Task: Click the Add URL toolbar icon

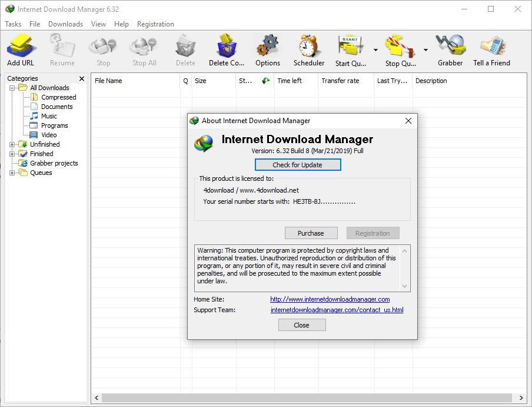Action: click(x=21, y=45)
